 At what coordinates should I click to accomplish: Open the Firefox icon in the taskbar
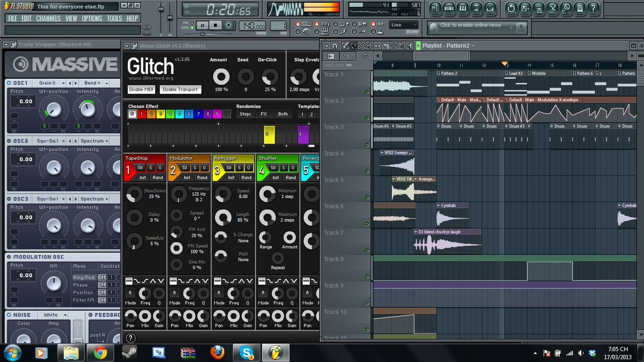tap(217, 352)
